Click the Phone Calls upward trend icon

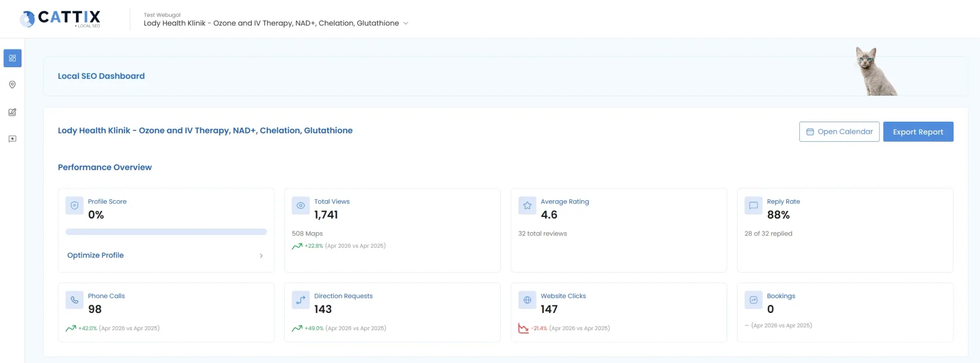(x=71, y=328)
